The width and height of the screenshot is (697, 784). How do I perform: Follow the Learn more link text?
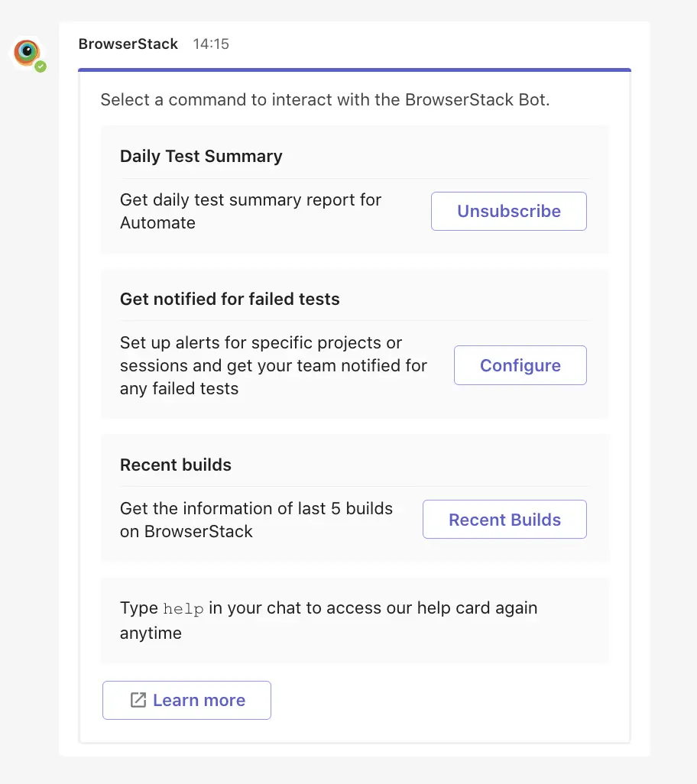pos(199,700)
